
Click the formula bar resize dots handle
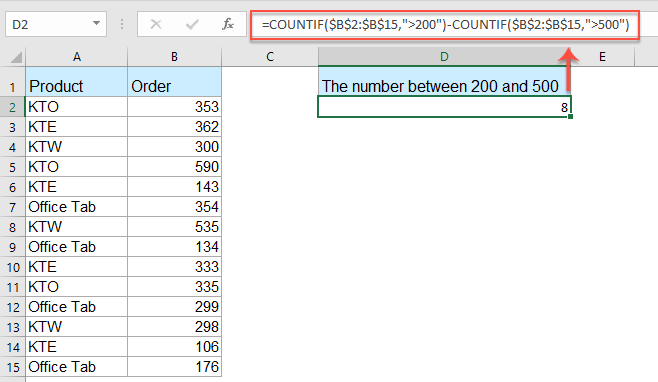122,24
